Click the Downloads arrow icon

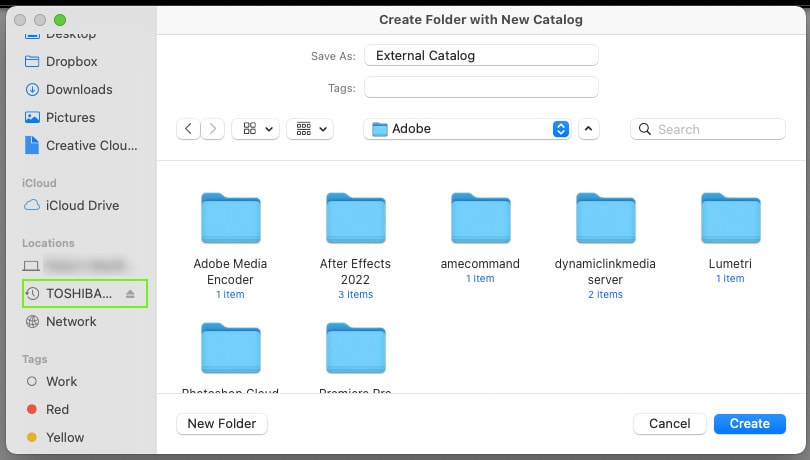(32, 89)
